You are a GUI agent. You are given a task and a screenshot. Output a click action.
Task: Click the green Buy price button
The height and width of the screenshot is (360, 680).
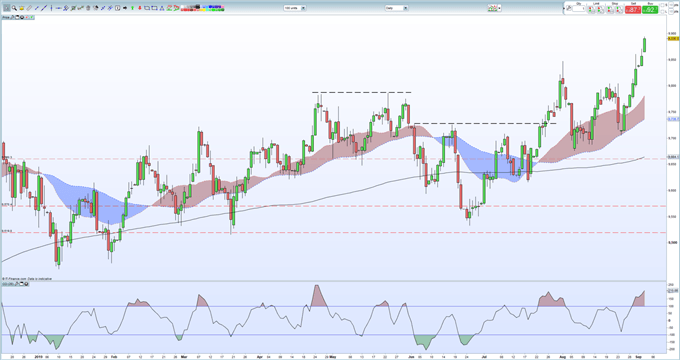(x=650, y=10)
